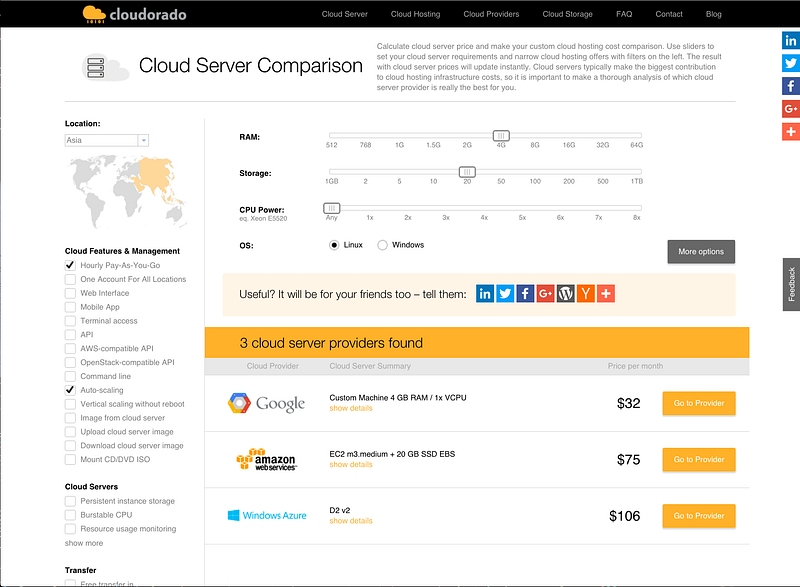Open Cloud Server menu item
800x587 pixels.
pos(344,14)
